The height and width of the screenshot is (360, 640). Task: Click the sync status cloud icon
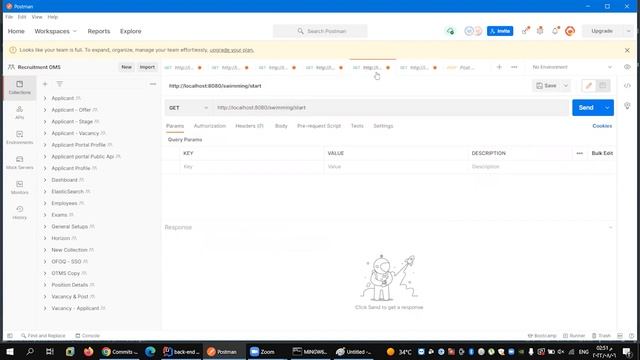point(450,31)
